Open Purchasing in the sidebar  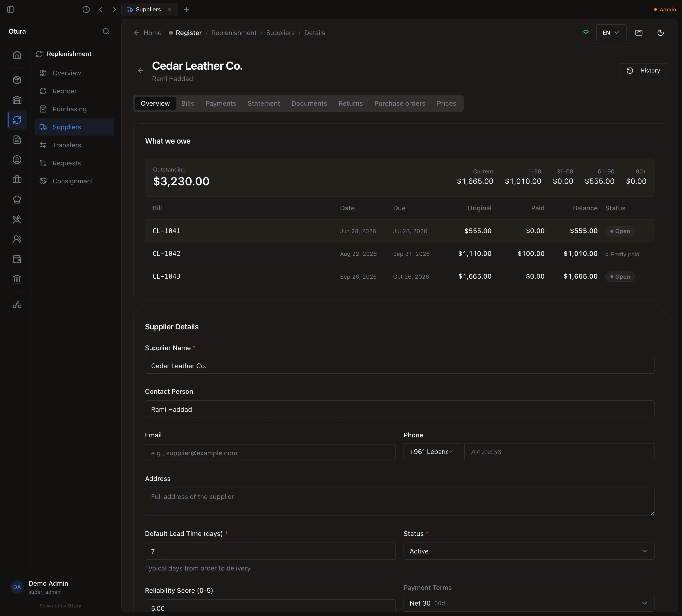[74, 109]
